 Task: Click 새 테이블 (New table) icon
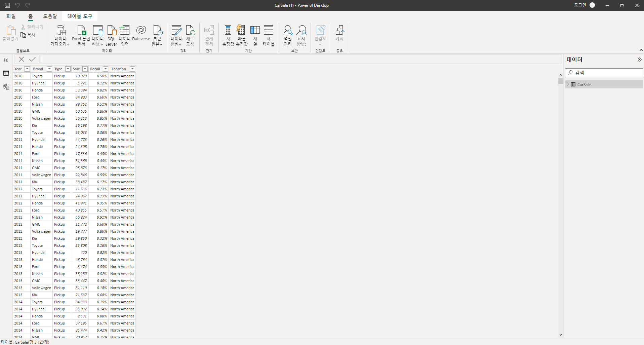(269, 36)
